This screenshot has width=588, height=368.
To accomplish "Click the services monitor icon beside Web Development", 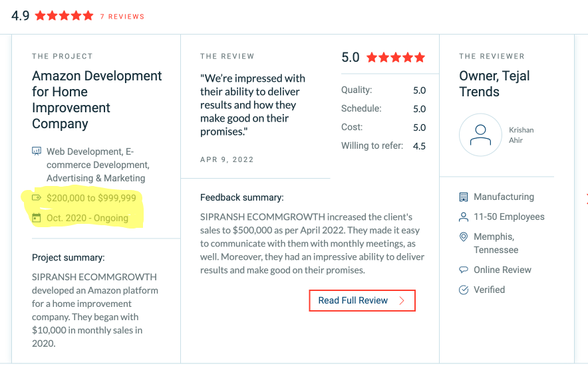I will point(37,151).
